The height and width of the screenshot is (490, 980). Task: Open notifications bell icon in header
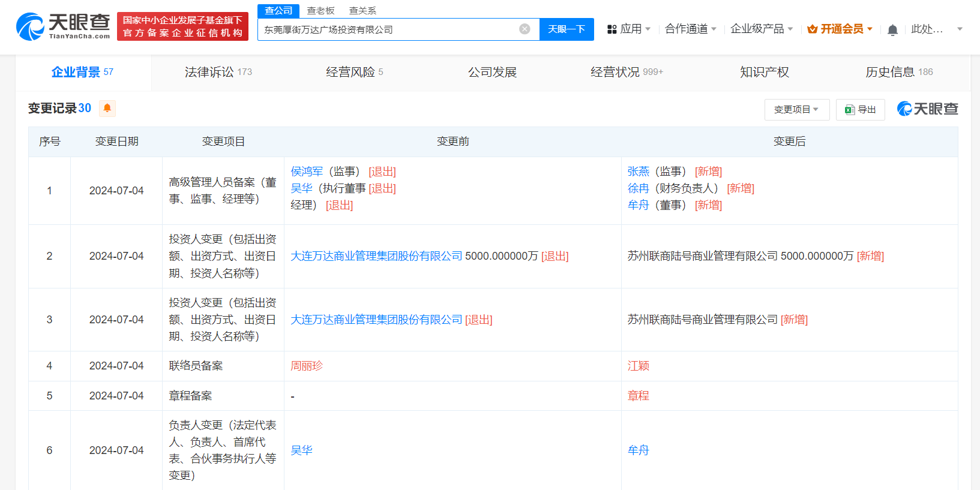[892, 29]
